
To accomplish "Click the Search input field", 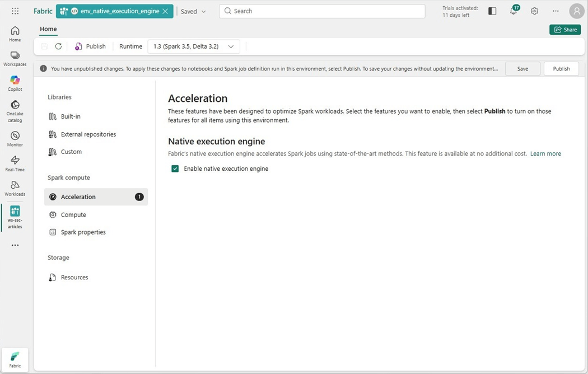I will point(322,11).
